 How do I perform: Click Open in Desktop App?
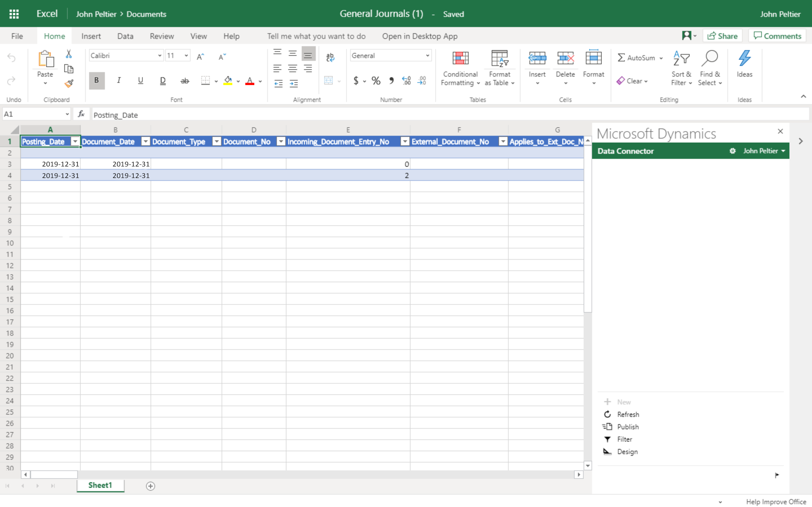[x=420, y=36]
